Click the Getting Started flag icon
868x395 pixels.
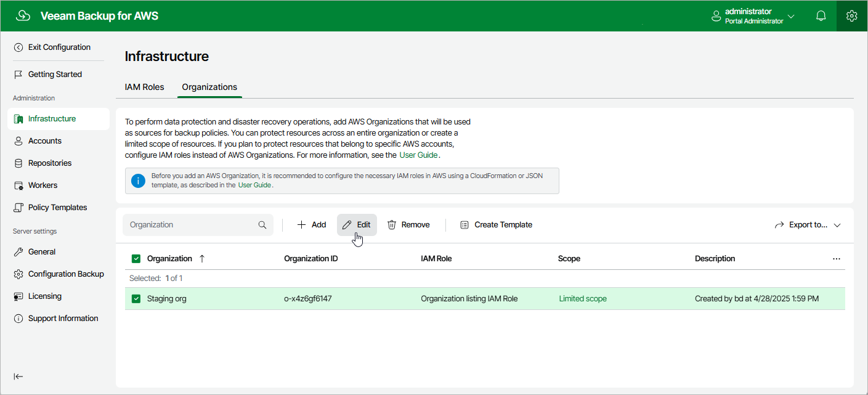18,75
